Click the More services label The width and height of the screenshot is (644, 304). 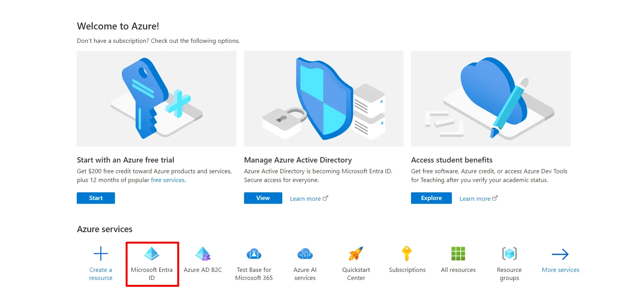click(560, 270)
